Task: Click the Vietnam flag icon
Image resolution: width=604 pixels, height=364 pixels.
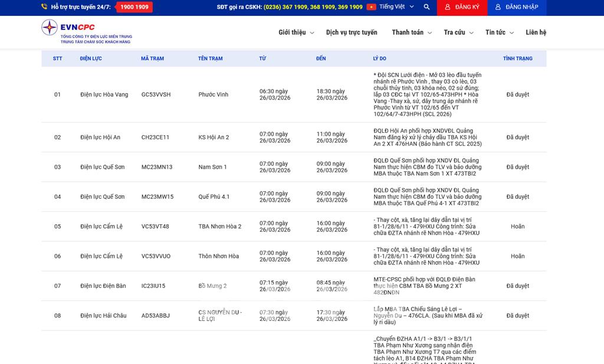Action: pos(371,7)
